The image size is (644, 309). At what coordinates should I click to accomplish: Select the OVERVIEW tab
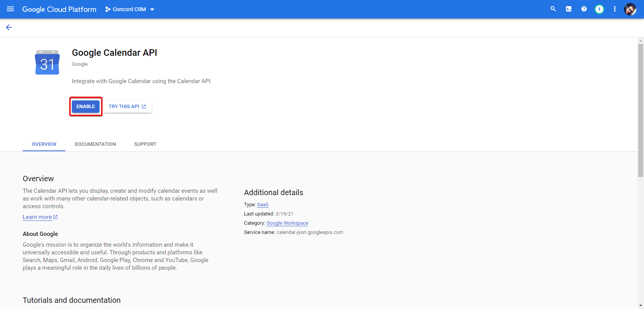click(x=44, y=144)
